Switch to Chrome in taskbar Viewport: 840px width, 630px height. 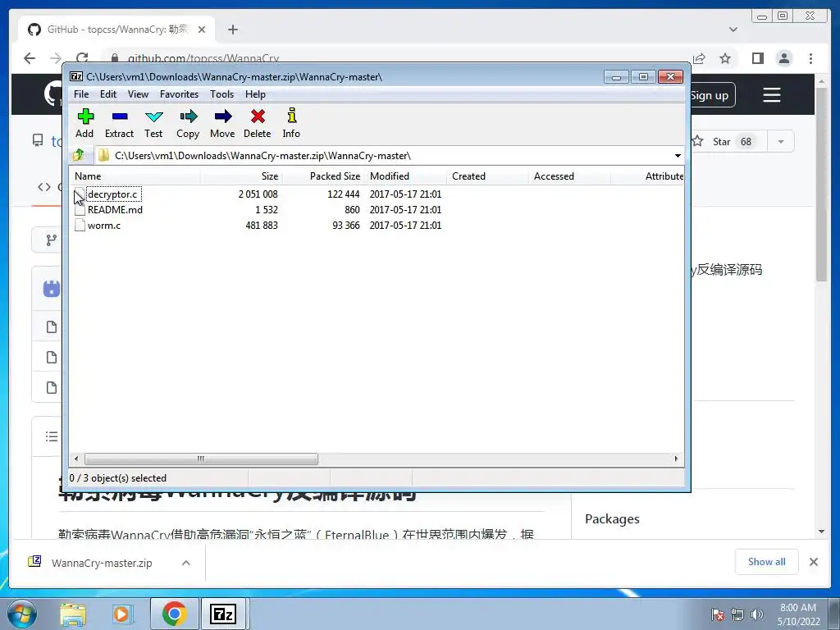tap(174, 614)
